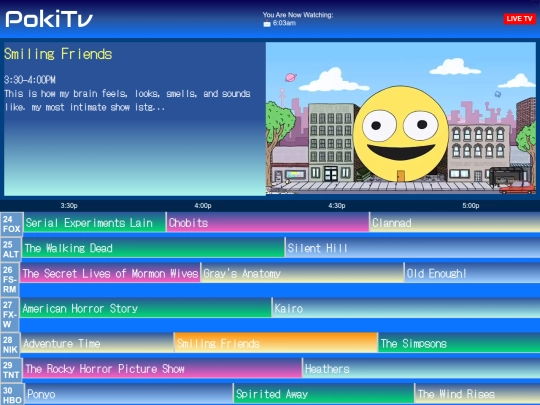This screenshot has height=405, width=540.
Task: Open the Smiling Friends video preview
Action: (x=401, y=118)
